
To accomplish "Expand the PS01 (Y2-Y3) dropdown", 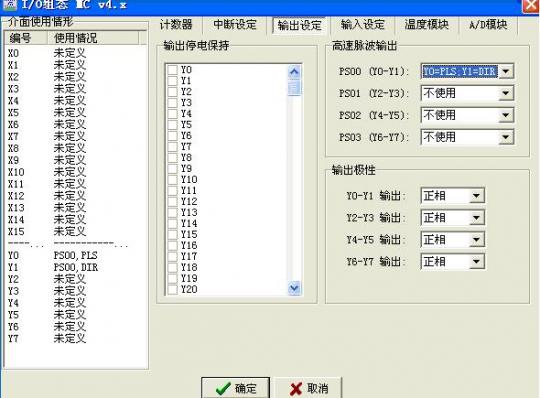I will click(x=506, y=93).
